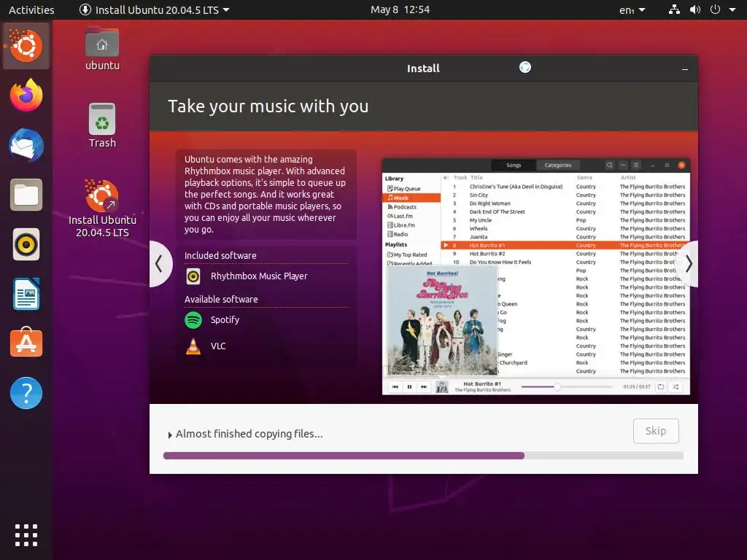
Task: Open Ubuntu Software from the dock
Action: pyautogui.click(x=26, y=343)
